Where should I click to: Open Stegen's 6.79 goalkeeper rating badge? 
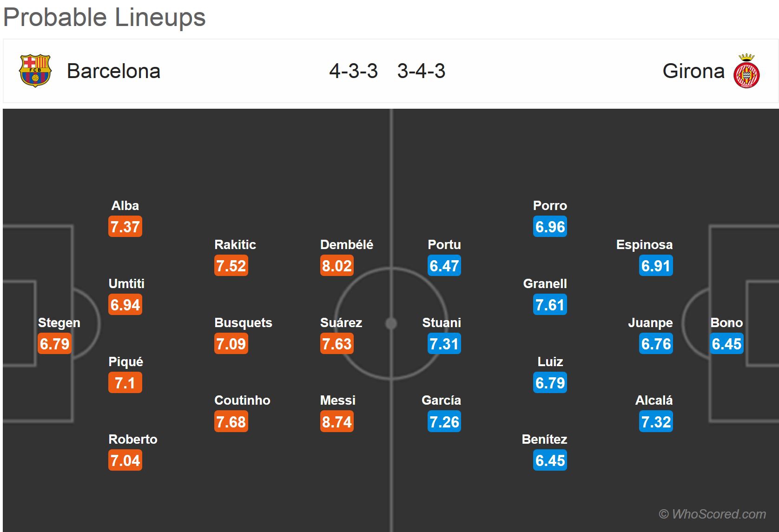click(x=54, y=344)
